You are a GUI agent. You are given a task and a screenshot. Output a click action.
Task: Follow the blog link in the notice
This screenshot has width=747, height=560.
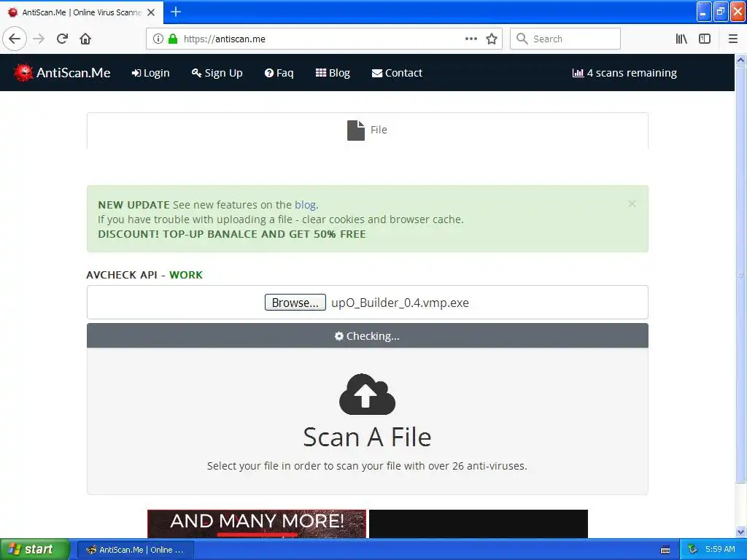(305, 205)
